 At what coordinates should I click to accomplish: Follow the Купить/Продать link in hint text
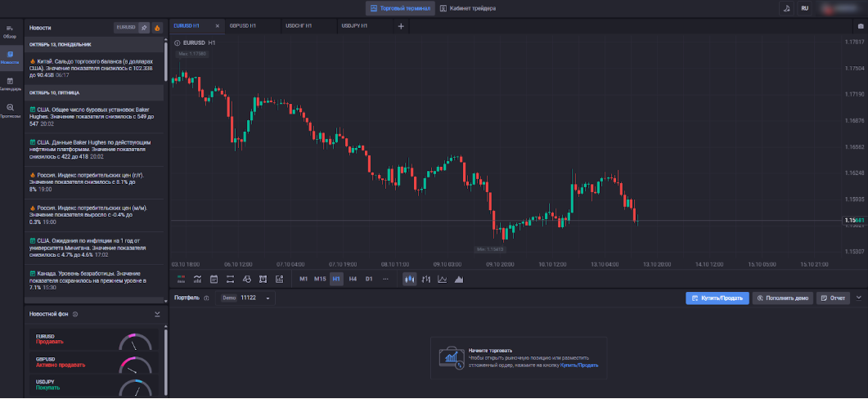click(579, 365)
